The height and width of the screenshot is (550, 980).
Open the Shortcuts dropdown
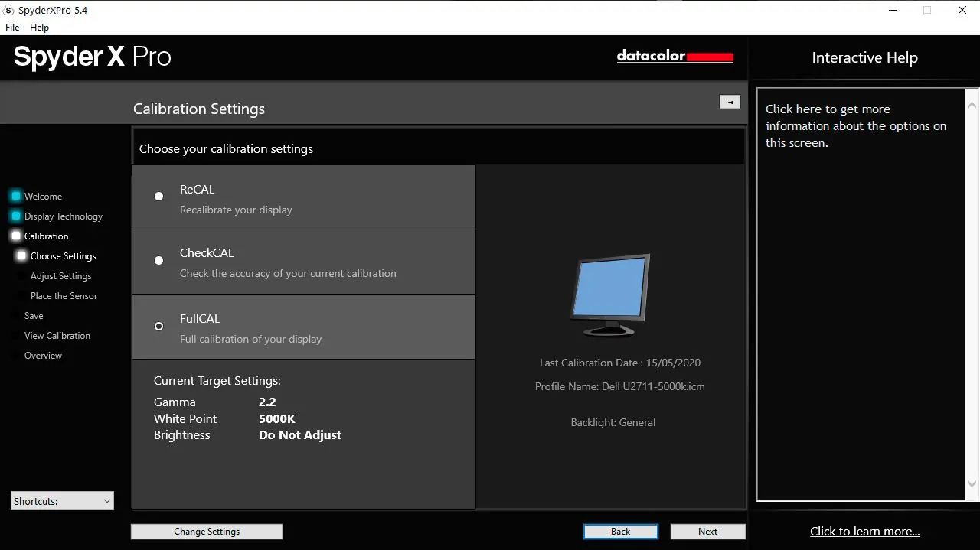point(63,501)
